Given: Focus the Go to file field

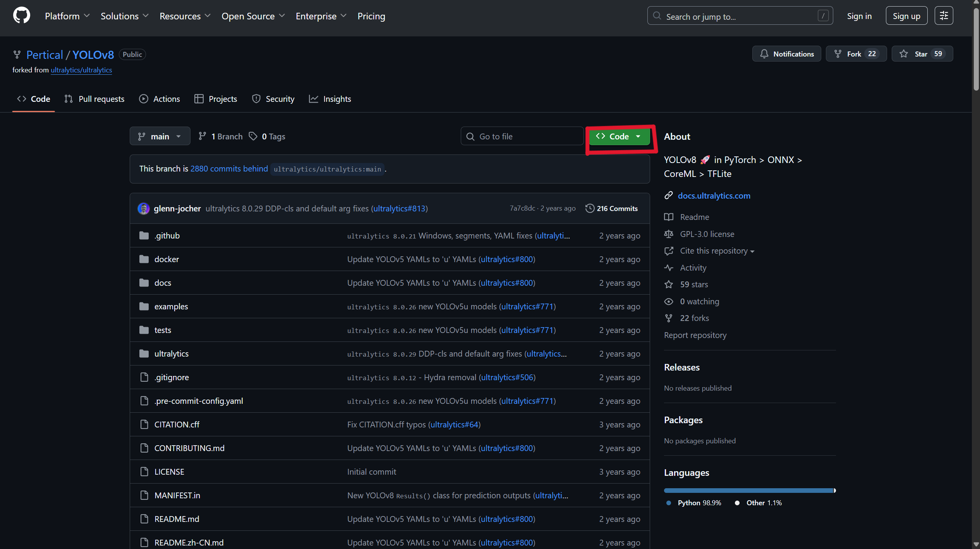Looking at the screenshot, I should 523,136.
